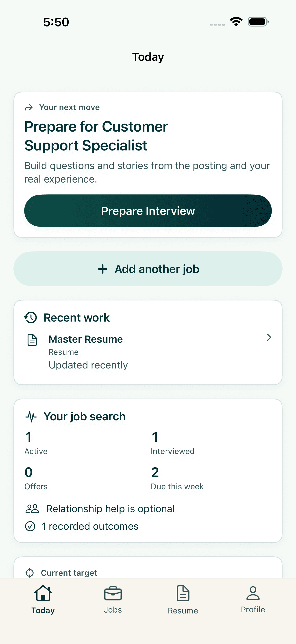Tap the Current target crosshair icon
This screenshot has width=296, height=644.
[30, 573]
